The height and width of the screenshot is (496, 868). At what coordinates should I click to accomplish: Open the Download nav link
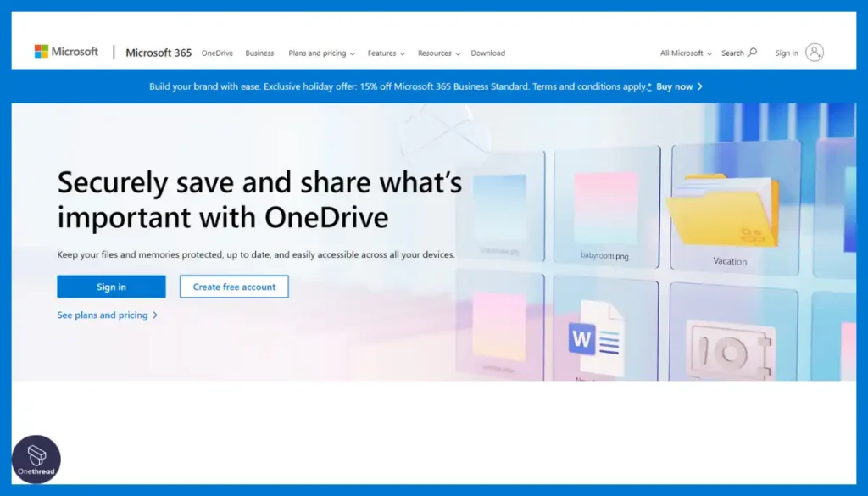click(487, 53)
